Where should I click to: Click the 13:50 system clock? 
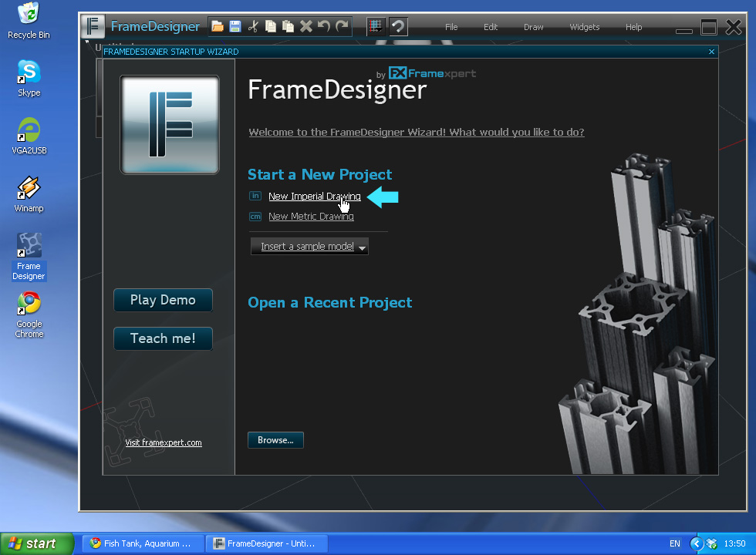[x=734, y=543]
